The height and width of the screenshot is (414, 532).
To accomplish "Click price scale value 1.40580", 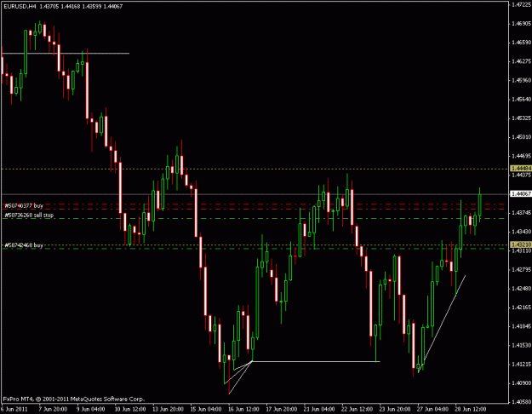I will click(x=521, y=402).
